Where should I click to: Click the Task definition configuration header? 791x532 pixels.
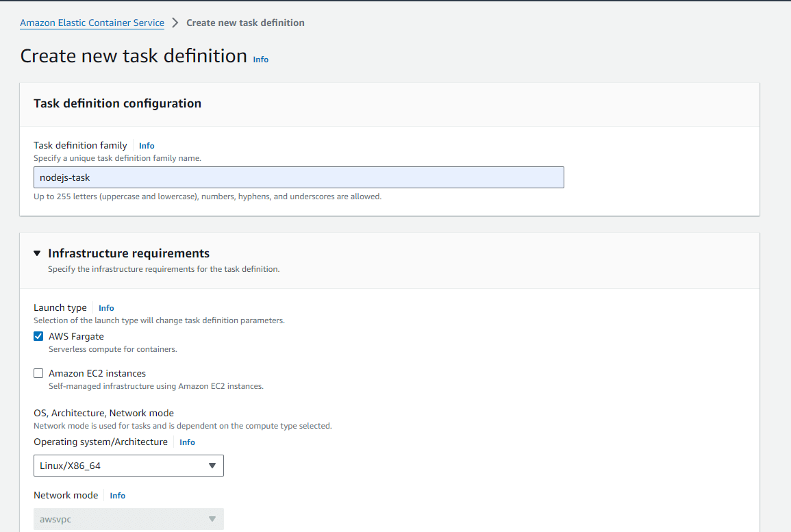point(118,103)
